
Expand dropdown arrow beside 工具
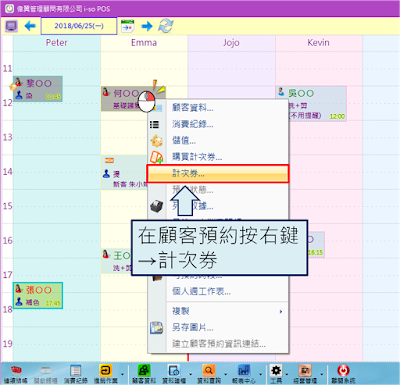click(x=287, y=374)
